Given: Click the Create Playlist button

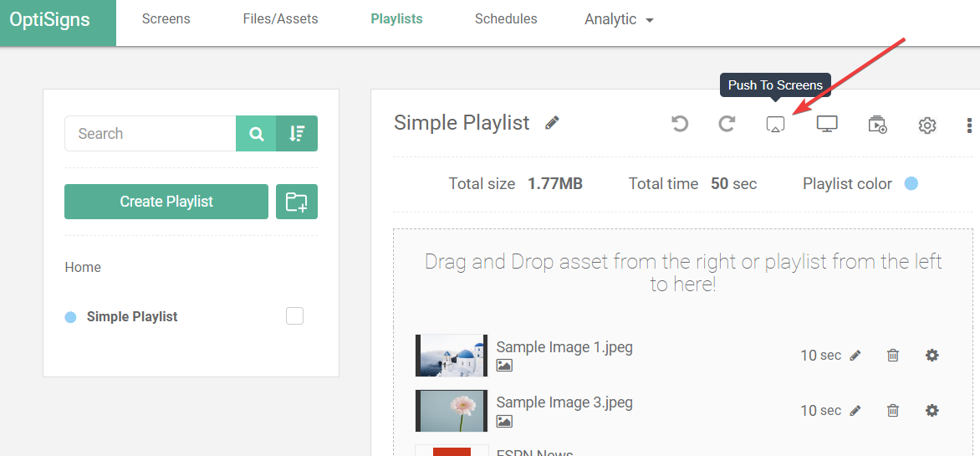Looking at the screenshot, I should (x=166, y=202).
